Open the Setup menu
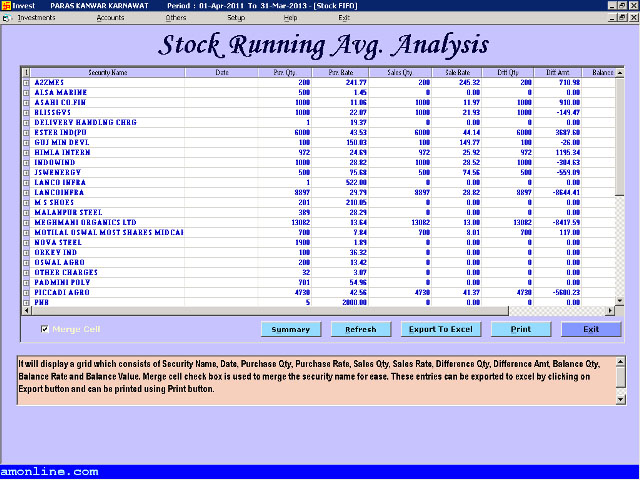 [235, 18]
